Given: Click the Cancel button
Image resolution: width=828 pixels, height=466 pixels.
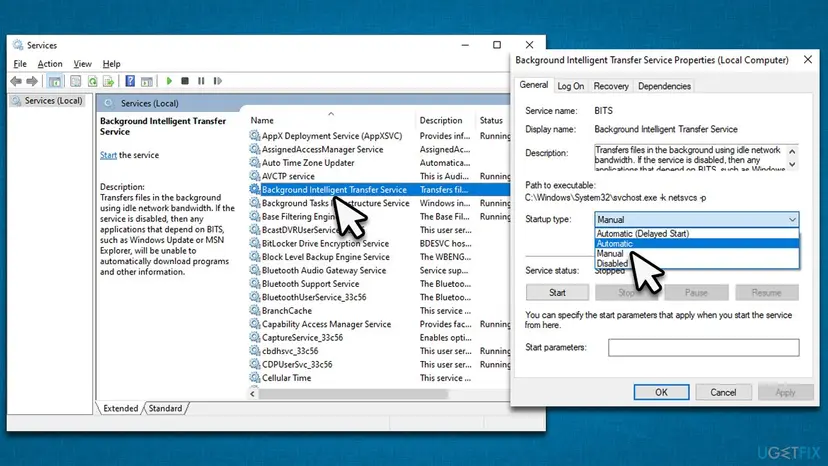Looking at the screenshot, I should tap(723, 392).
